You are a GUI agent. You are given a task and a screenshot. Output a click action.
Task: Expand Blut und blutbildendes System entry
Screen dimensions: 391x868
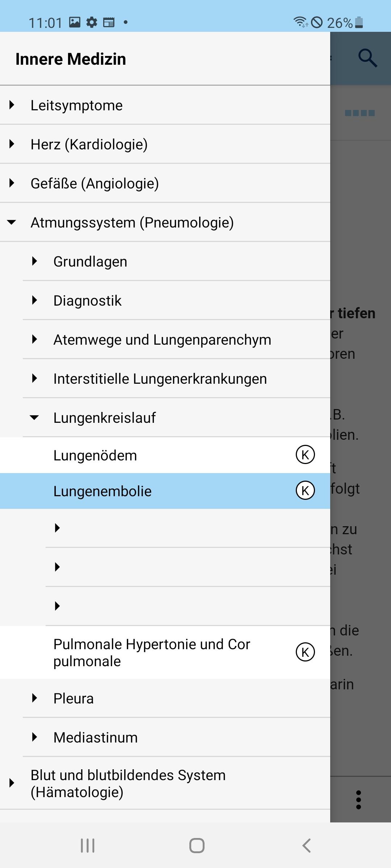[165, 783]
